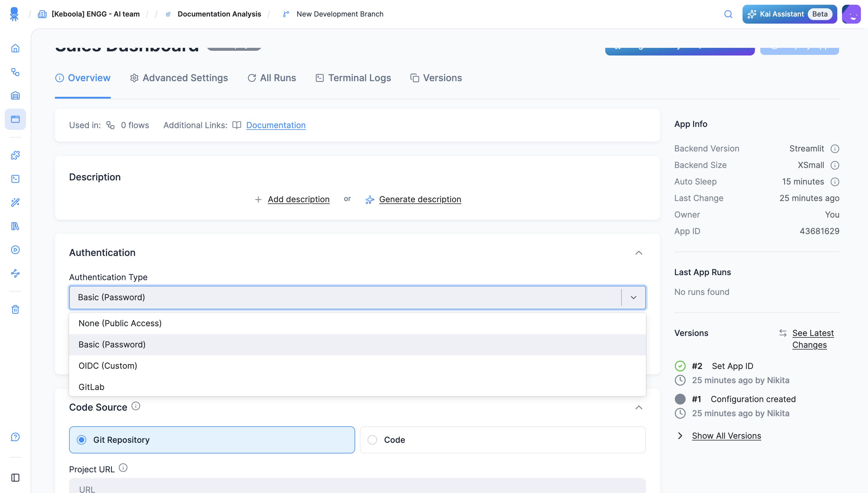Switch to the Versions tab
The image size is (868, 493).
point(436,78)
